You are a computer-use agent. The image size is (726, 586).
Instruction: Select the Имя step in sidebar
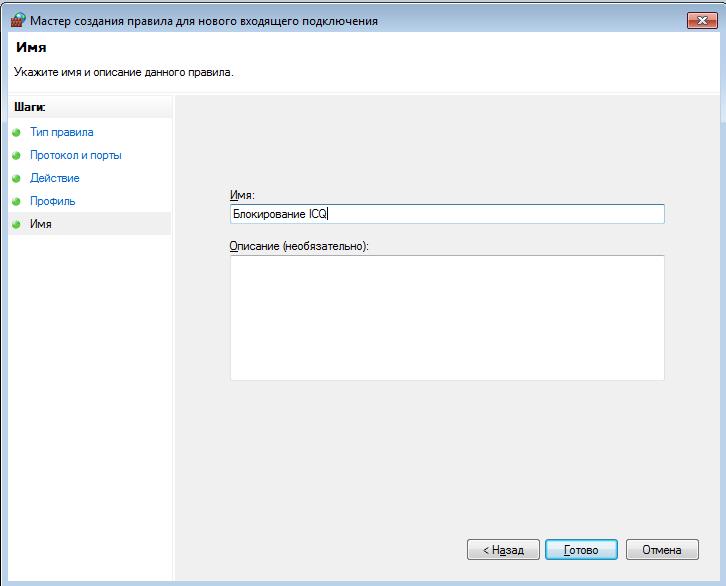(x=41, y=224)
